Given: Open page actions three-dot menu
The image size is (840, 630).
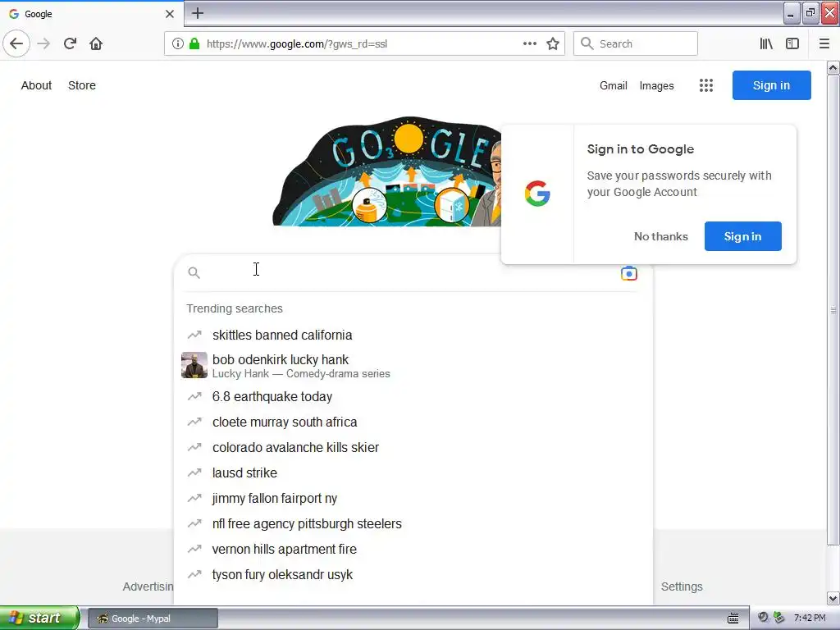Looking at the screenshot, I should pos(529,43).
